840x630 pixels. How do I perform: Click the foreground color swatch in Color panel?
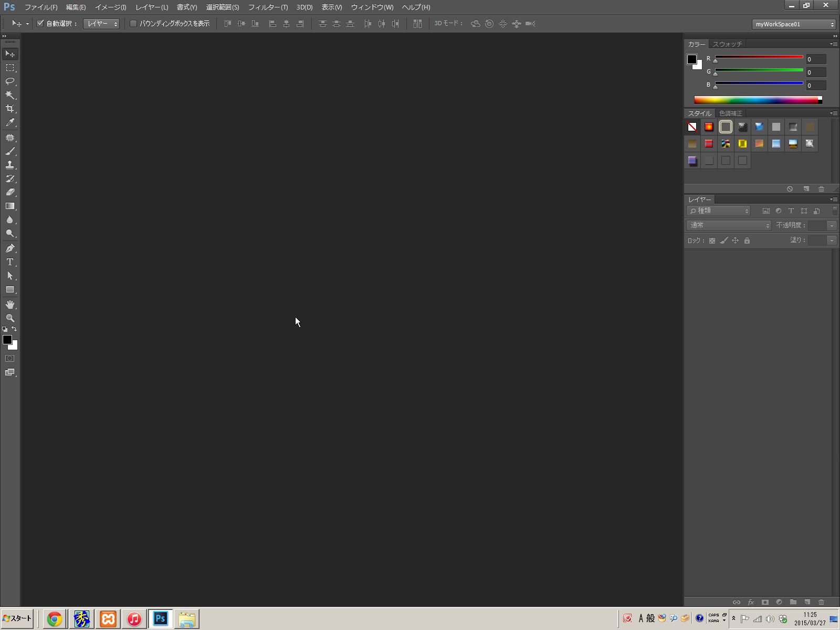click(x=692, y=59)
